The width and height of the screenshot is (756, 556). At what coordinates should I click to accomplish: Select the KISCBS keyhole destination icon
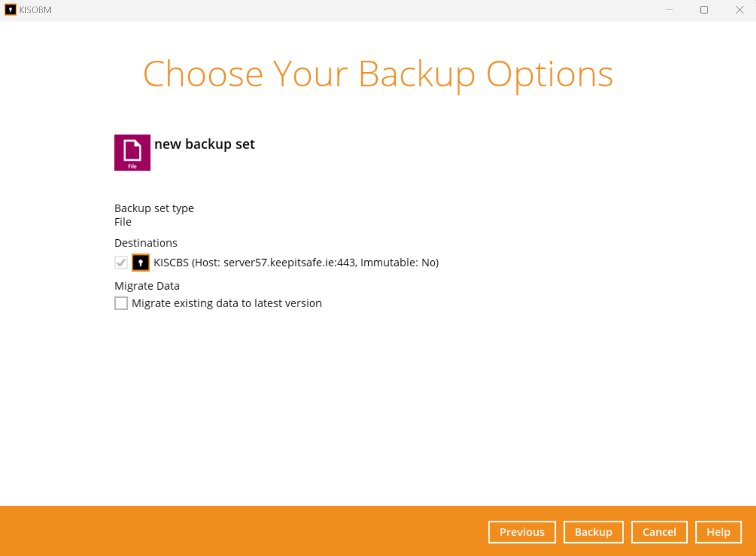[x=140, y=262]
